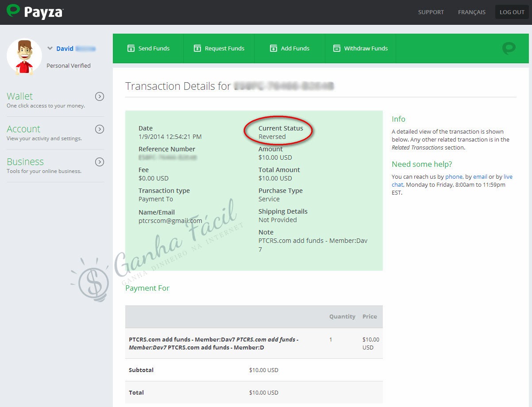Click Purchase Type value Service
Screen dimensions: 532x407
(269, 199)
